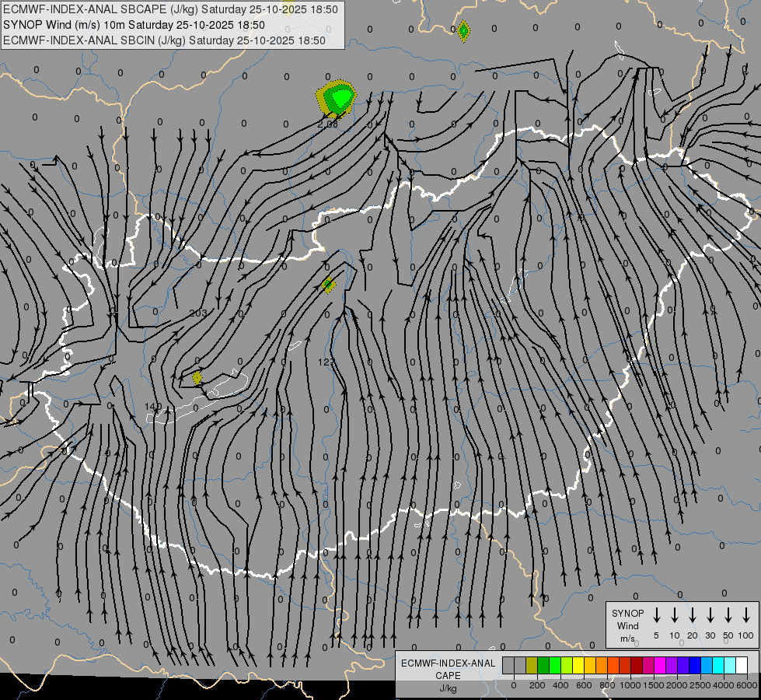
Task: Click the value 203 on the map
Action: click(198, 313)
